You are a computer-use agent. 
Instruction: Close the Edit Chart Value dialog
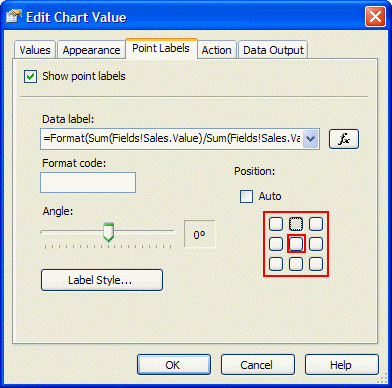[375, 17]
